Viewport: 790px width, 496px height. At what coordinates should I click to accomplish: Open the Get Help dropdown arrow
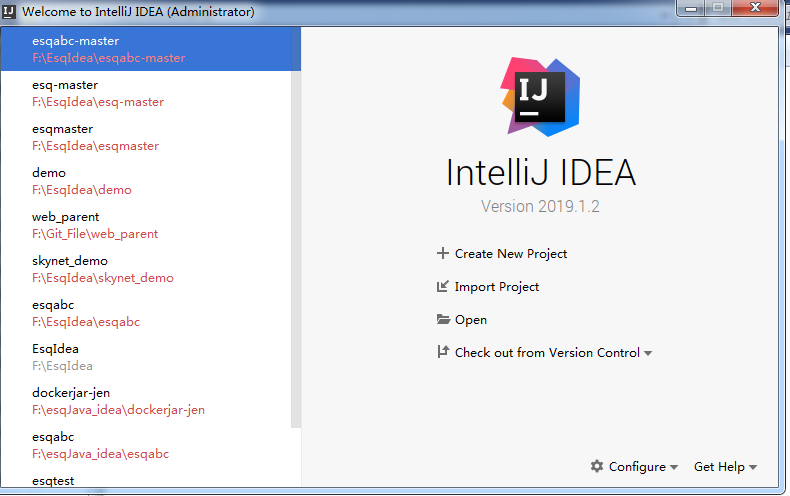pos(753,467)
